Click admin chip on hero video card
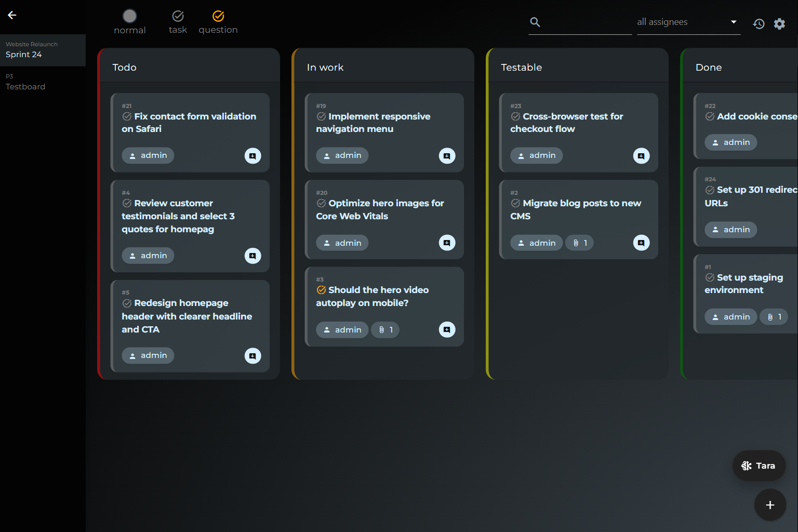798x532 pixels. point(342,330)
